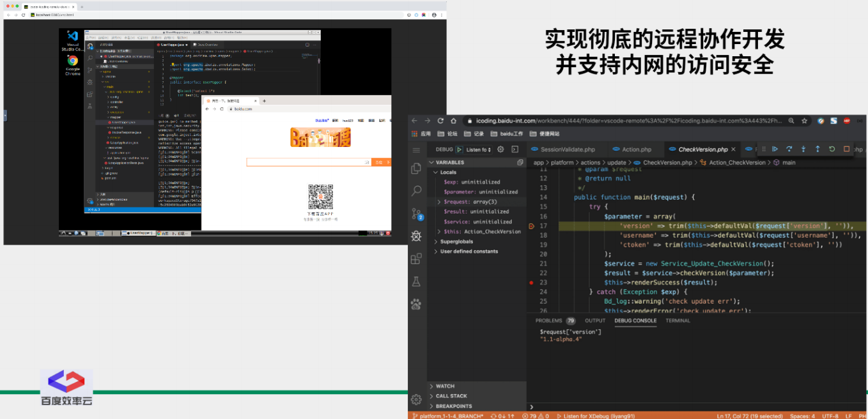This screenshot has width=868, height=419.
Task: Click Listen for XDebug in status bar
Action: point(596,415)
